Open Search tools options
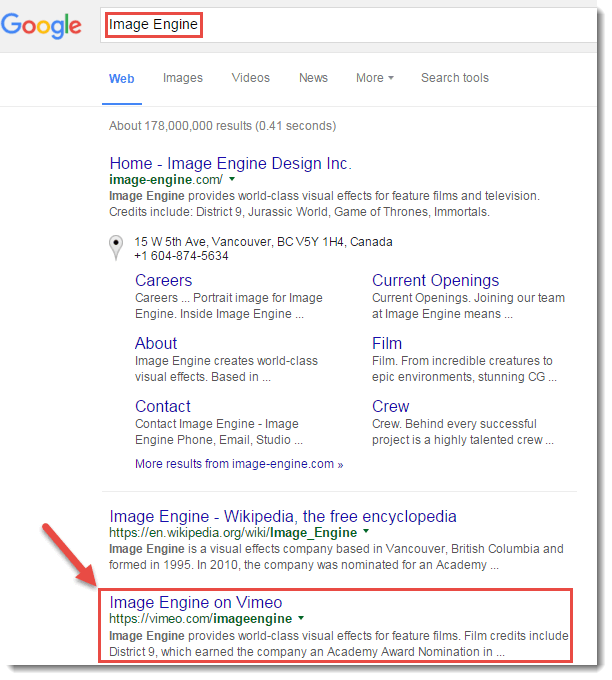Screen dimensions: 612x680 (455, 78)
